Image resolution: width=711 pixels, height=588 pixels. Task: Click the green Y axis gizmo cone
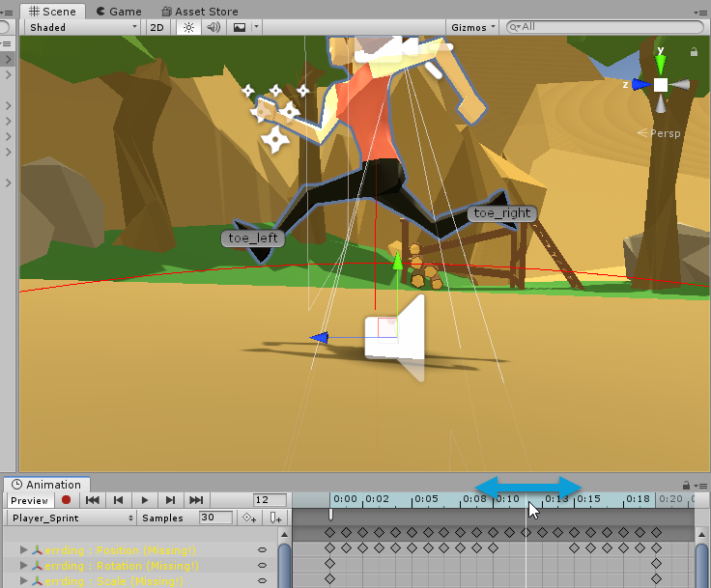point(661,64)
